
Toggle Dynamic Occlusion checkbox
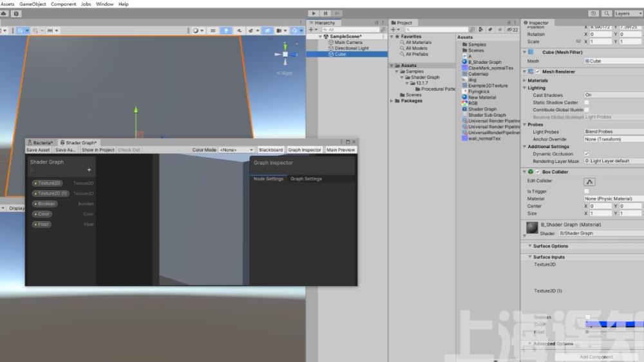[x=587, y=154]
